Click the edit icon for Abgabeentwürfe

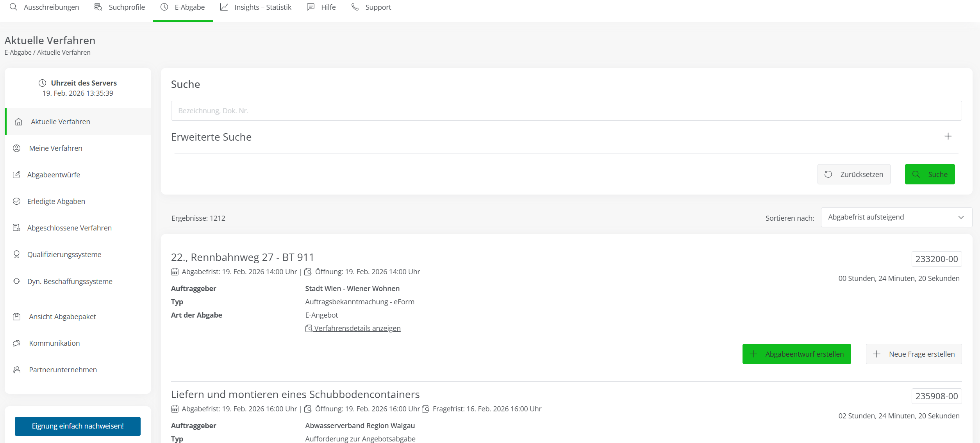click(x=16, y=175)
